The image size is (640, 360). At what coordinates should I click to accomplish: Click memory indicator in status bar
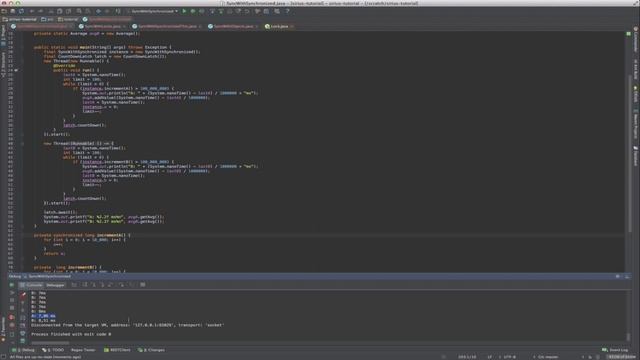622,357
